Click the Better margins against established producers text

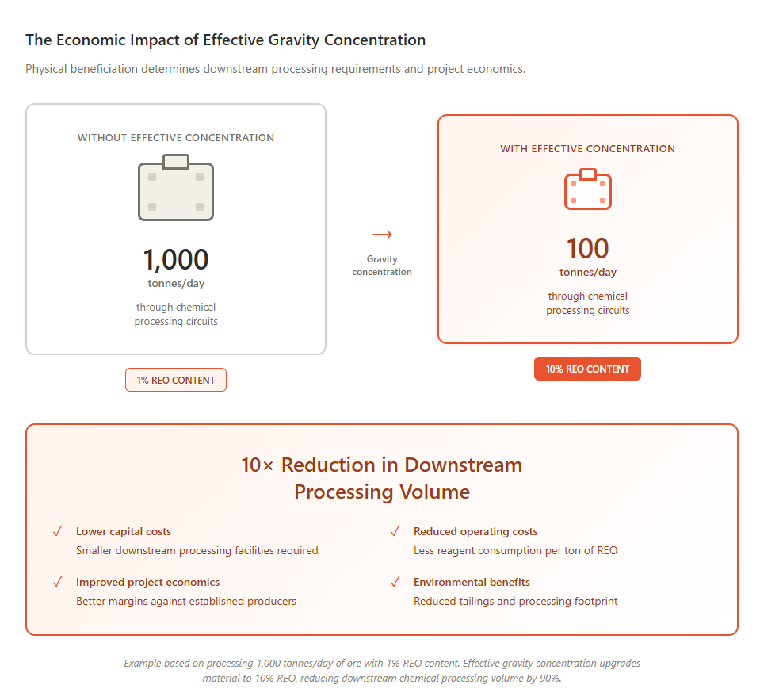pyautogui.click(x=185, y=601)
